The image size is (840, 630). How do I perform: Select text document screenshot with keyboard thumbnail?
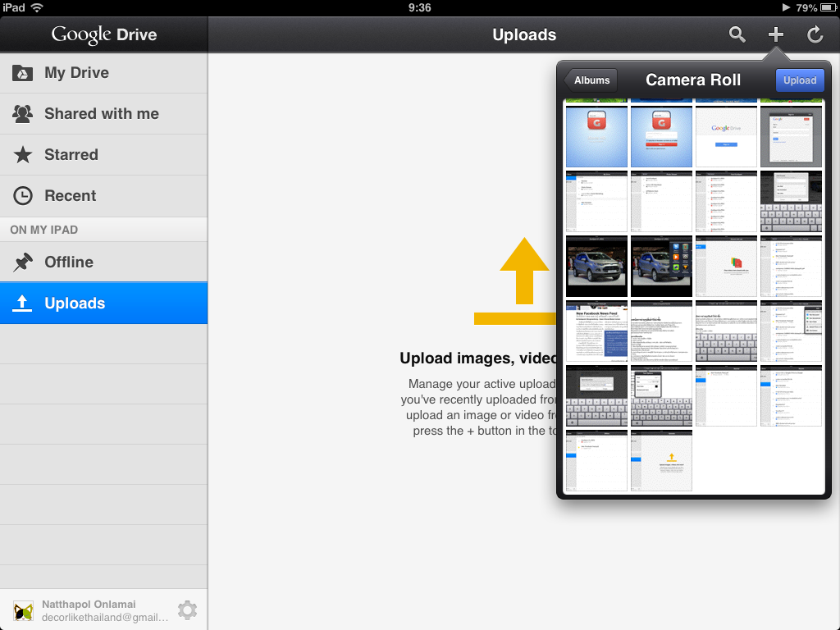click(x=726, y=331)
